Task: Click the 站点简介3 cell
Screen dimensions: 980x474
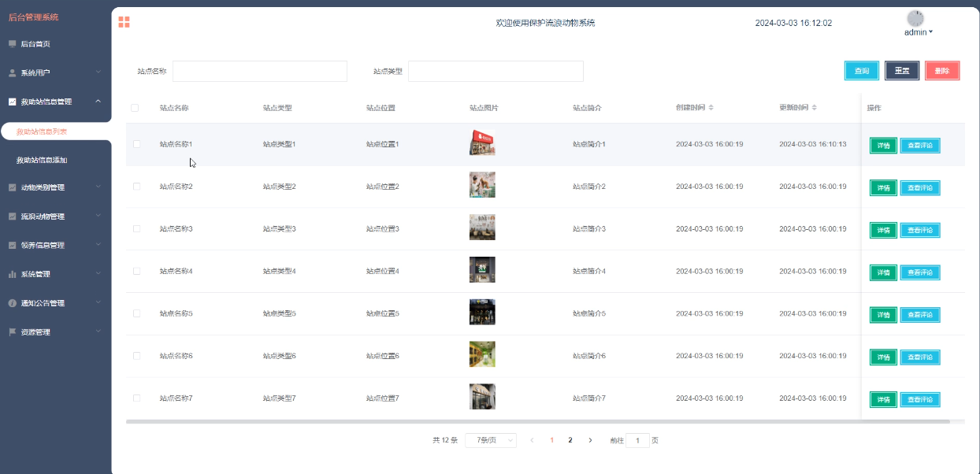Action: pyautogui.click(x=589, y=228)
